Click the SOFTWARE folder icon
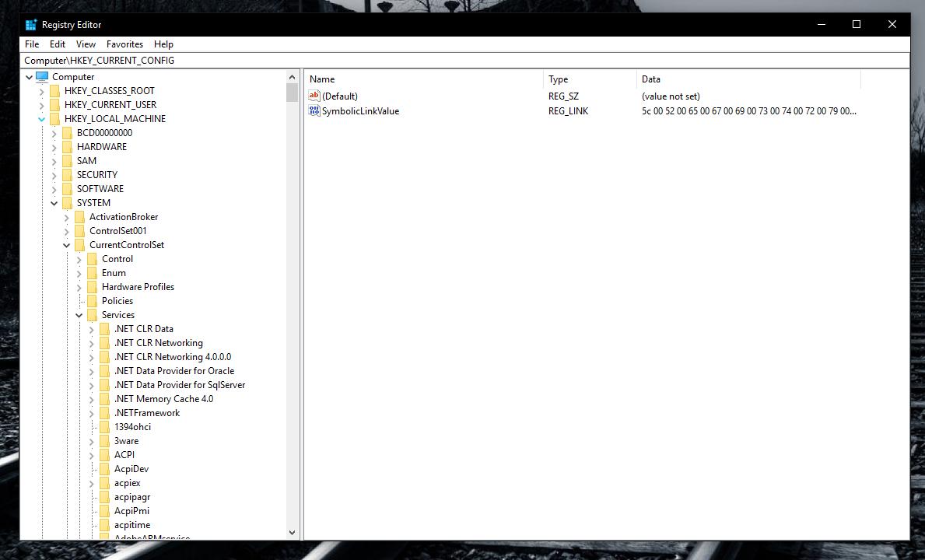Screen dimensions: 925x560 [67, 189]
